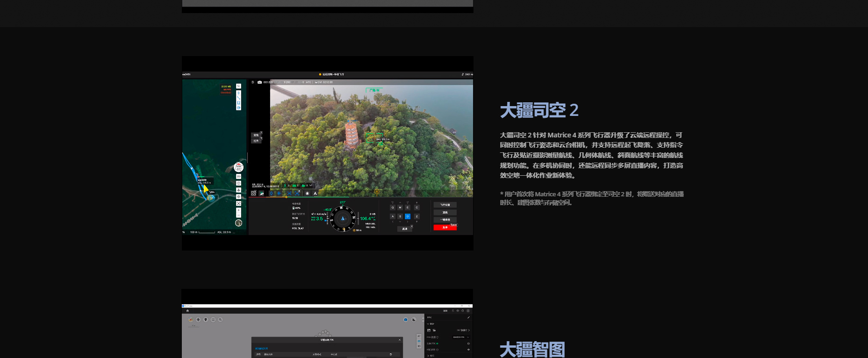
Task: Click the location pin icon in DJI Terra
Action: tap(206, 320)
